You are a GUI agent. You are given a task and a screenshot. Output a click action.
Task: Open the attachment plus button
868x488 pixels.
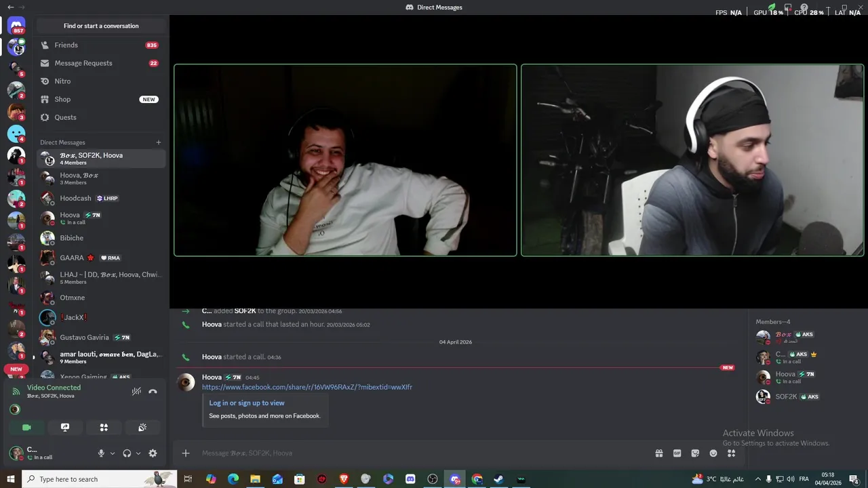[x=186, y=453]
